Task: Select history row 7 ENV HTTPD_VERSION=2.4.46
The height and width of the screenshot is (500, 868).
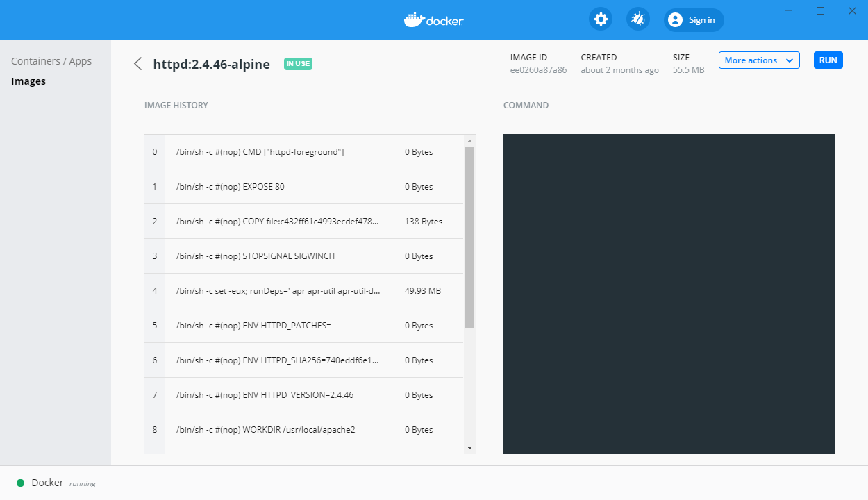Action: pos(303,395)
